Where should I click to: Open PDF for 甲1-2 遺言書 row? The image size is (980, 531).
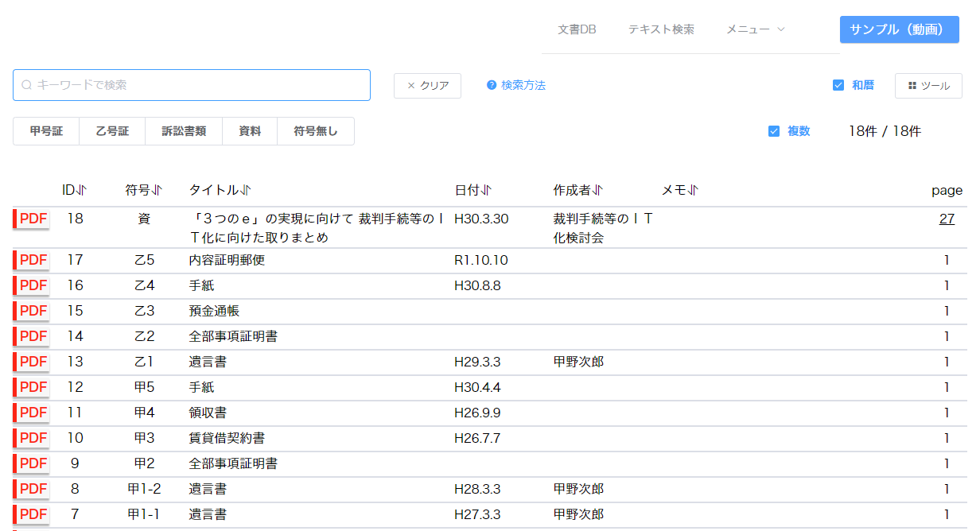click(x=31, y=489)
